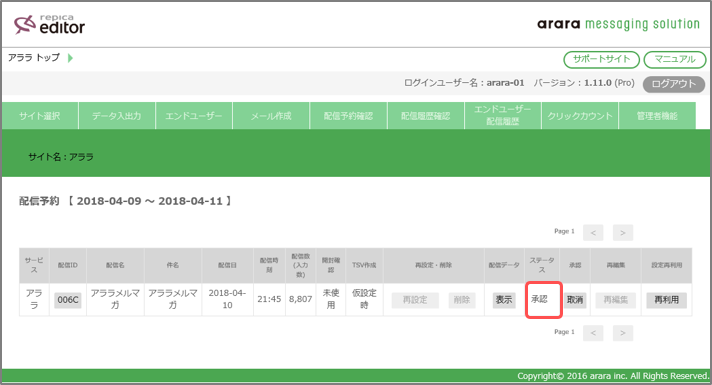Open the エンドユーザー tab
The width and height of the screenshot is (712, 385).
194,116
